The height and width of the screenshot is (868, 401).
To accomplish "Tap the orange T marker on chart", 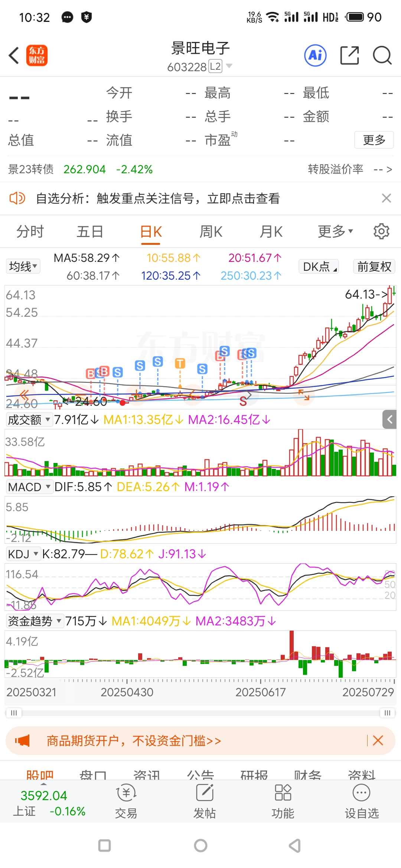I will coord(180,364).
